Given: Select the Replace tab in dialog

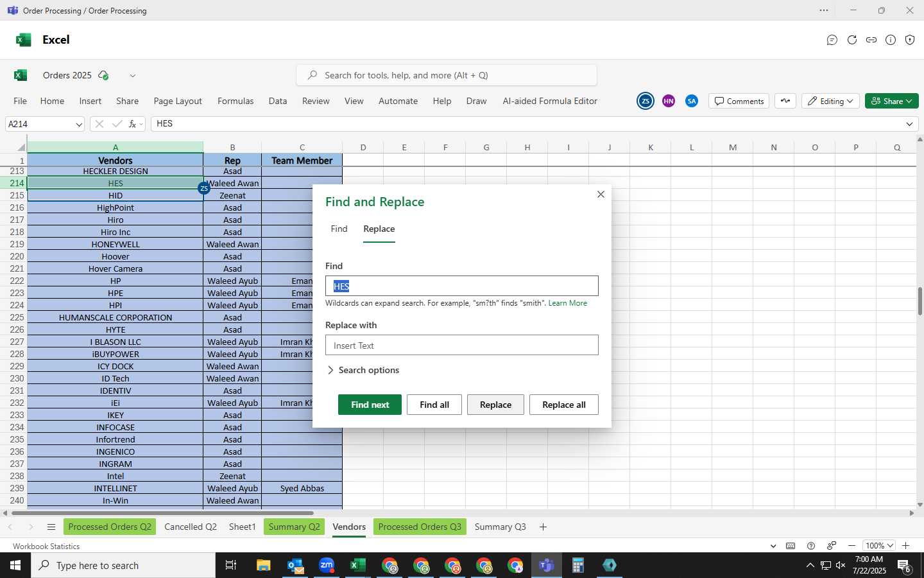Looking at the screenshot, I should (x=379, y=229).
